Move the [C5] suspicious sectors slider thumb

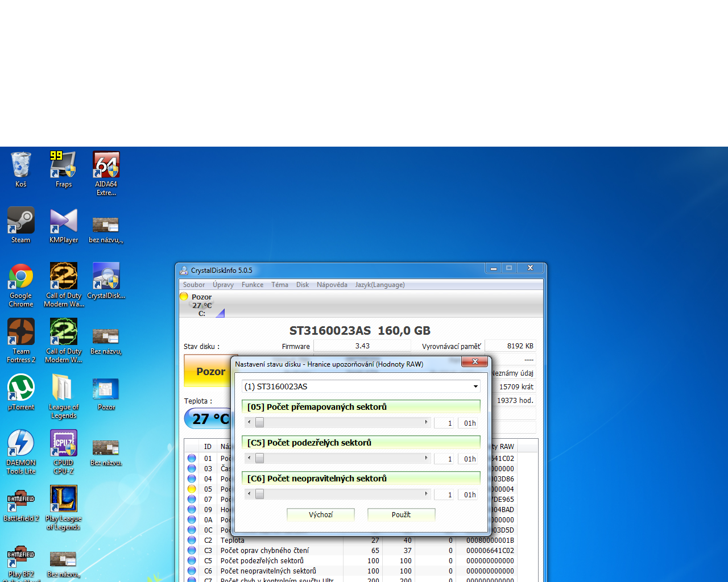(259, 458)
